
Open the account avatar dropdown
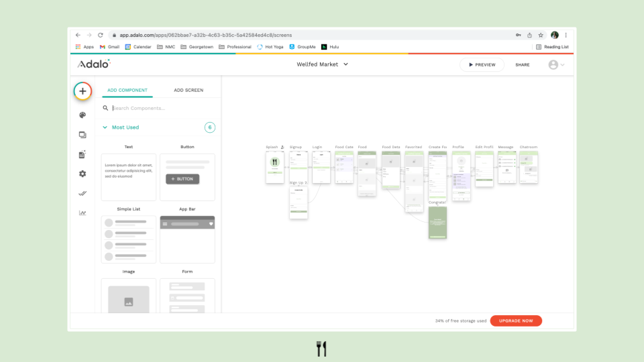(557, 65)
